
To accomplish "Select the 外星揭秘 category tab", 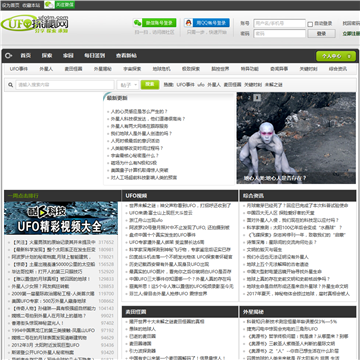I will [103, 69].
